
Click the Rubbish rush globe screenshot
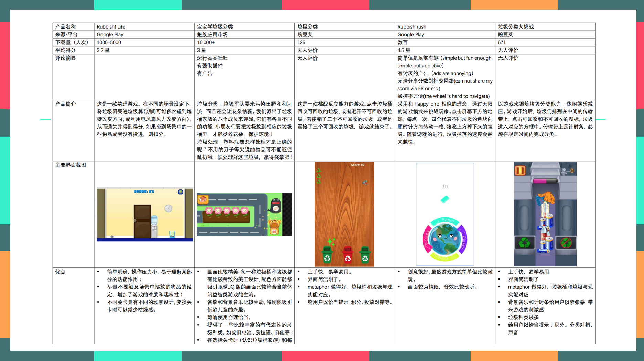pyautogui.click(x=445, y=214)
